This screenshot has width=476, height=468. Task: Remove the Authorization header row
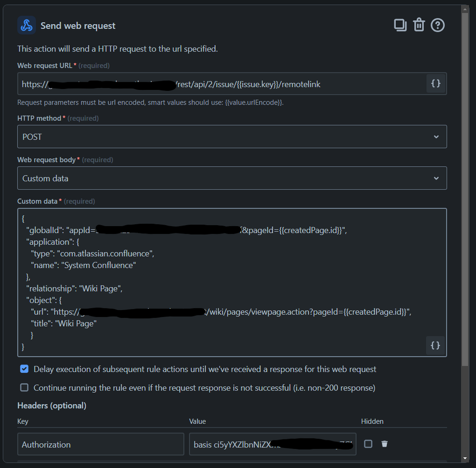click(x=385, y=443)
